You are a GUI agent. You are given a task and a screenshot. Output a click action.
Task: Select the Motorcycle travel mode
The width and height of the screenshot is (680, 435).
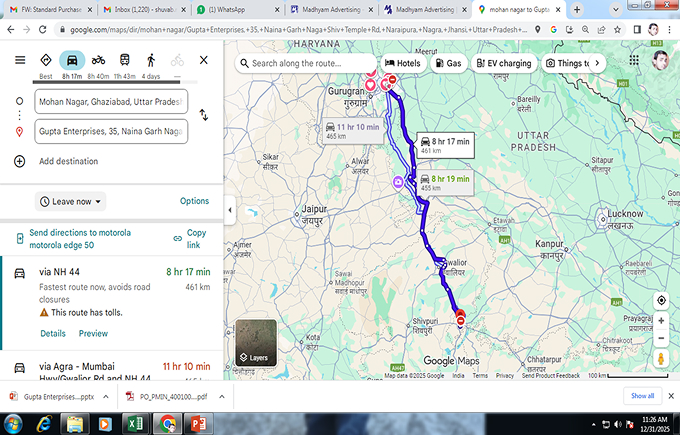coord(98,60)
